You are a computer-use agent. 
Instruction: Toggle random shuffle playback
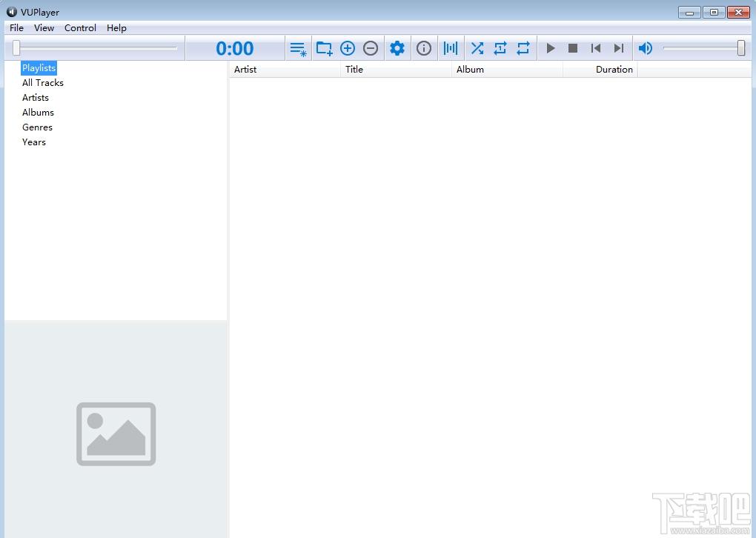(477, 48)
